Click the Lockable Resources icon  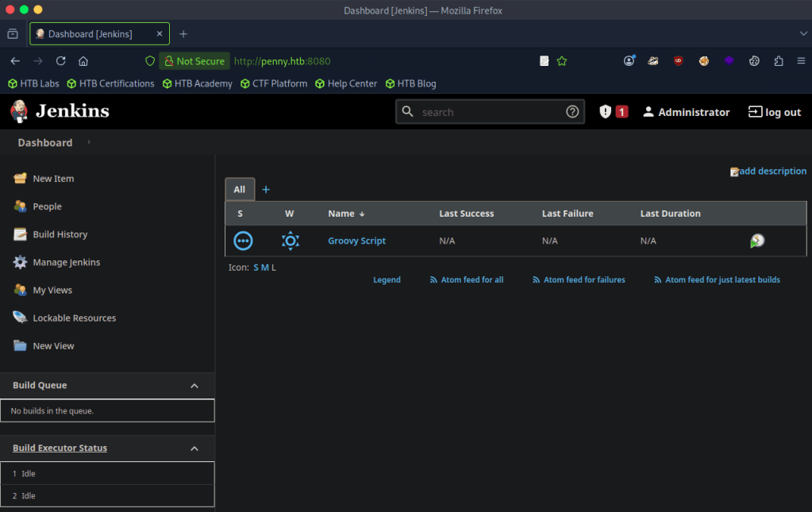[x=21, y=318]
